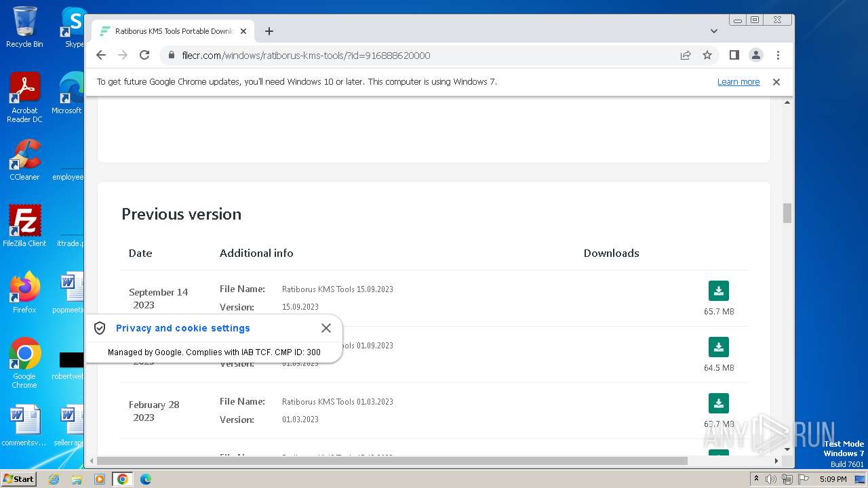Click the "Date" column header

(x=140, y=253)
